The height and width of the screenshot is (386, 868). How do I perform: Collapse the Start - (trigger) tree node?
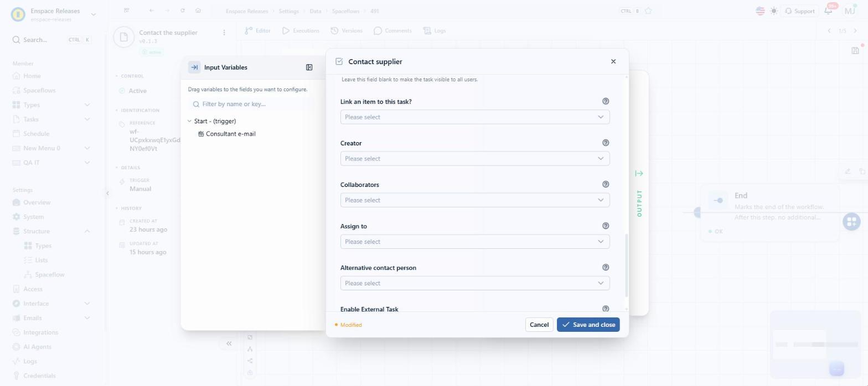pyautogui.click(x=189, y=121)
